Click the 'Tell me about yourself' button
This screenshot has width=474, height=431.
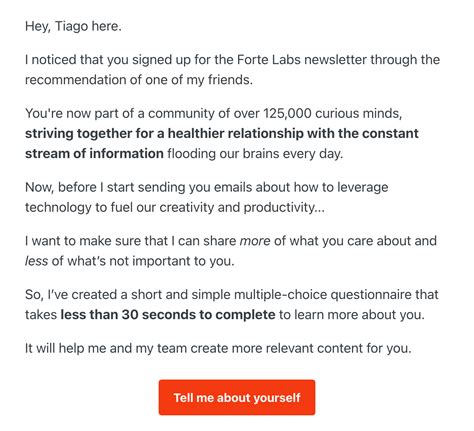click(237, 397)
